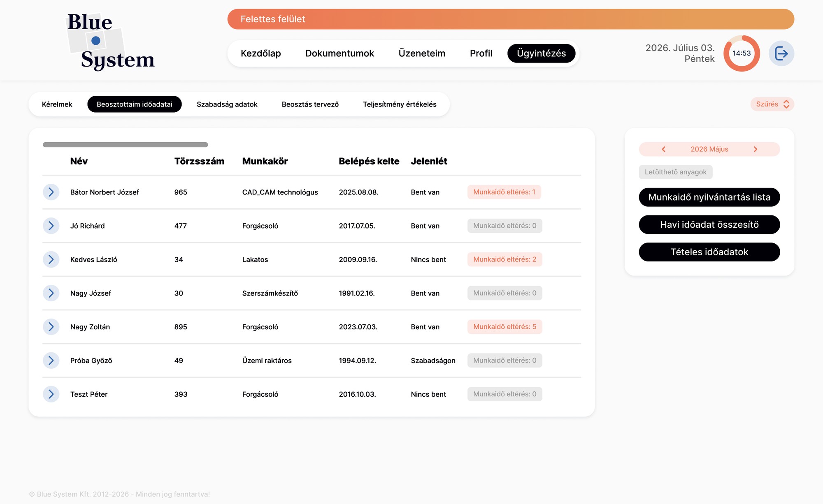Go to previous month arrow

[663, 149]
